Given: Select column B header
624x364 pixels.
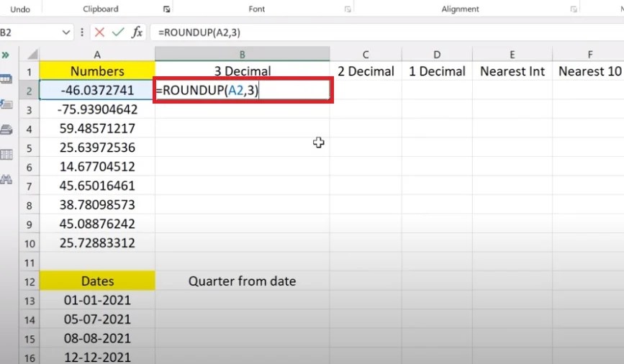Looking at the screenshot, I should pos(243,54).
